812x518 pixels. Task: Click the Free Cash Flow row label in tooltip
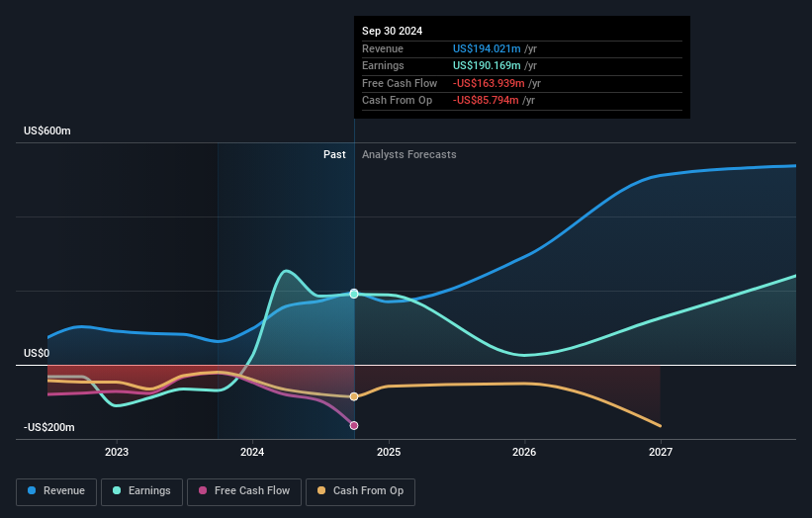click(400, 83)
